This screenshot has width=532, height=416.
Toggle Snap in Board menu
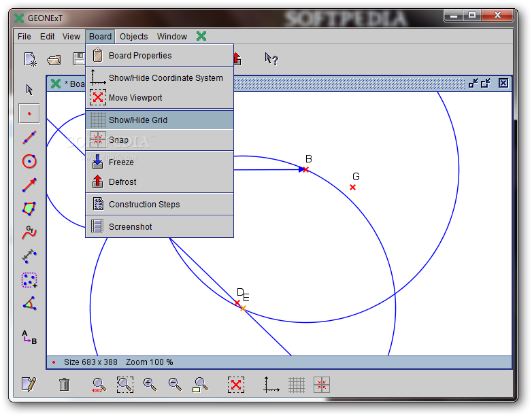pos(159,139)
